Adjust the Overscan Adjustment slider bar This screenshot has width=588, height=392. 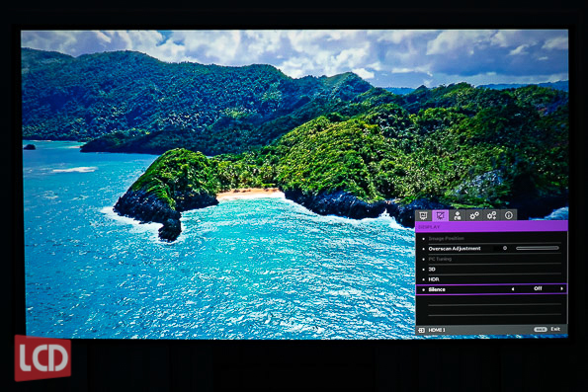pyautogui.click(x=538, y=248)
